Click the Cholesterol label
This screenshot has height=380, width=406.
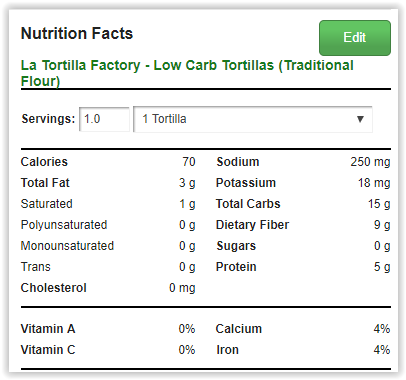point(53,288)
